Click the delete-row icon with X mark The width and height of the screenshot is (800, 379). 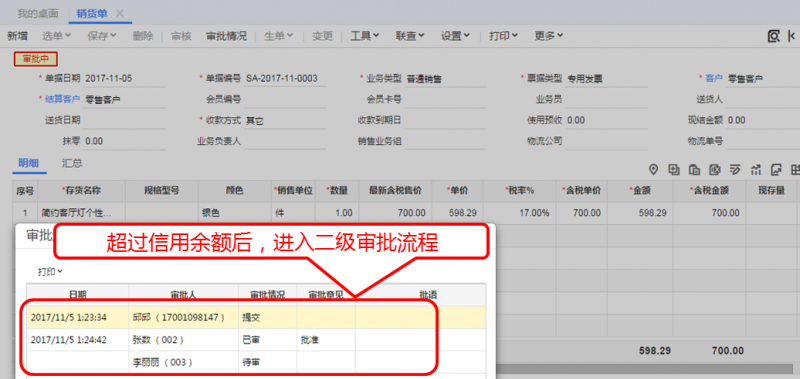click(715, 169)
